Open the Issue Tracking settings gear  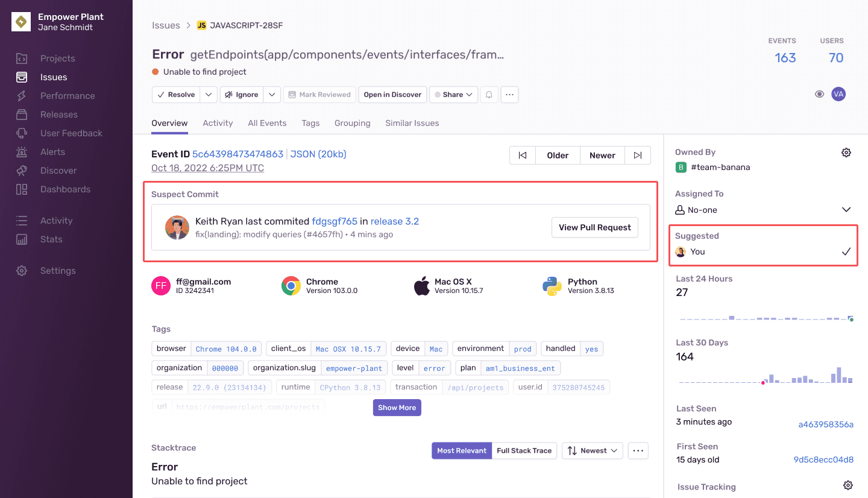(848, 485)
